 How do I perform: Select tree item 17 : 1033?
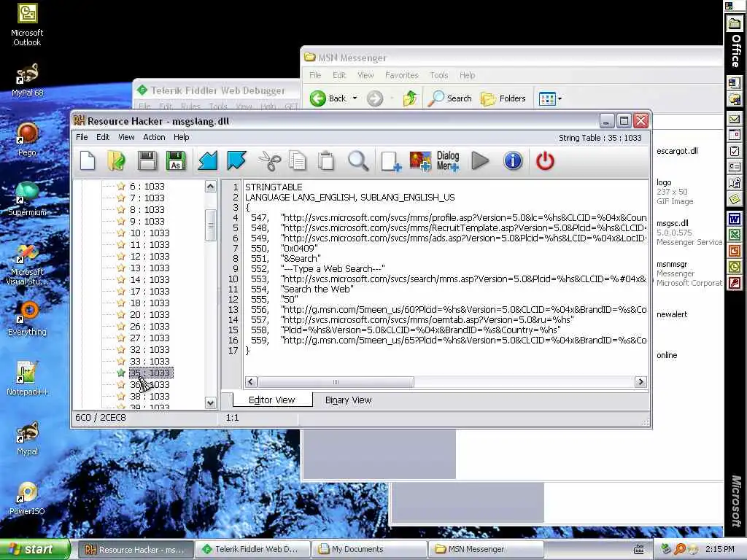click(150, 292)
